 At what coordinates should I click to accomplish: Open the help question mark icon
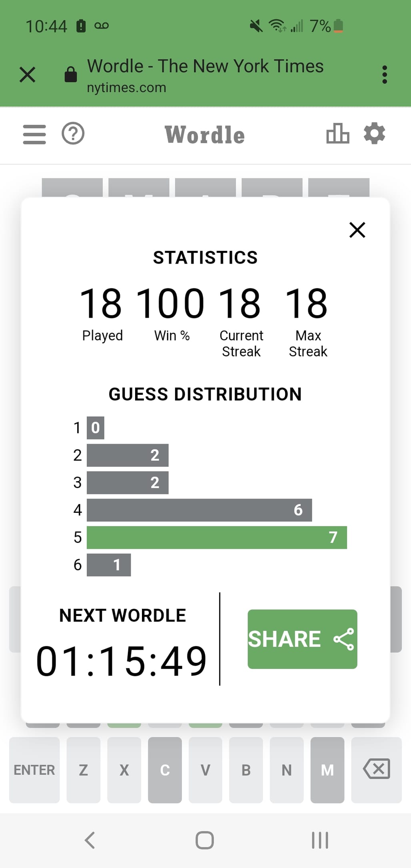(x=73, y=134)
